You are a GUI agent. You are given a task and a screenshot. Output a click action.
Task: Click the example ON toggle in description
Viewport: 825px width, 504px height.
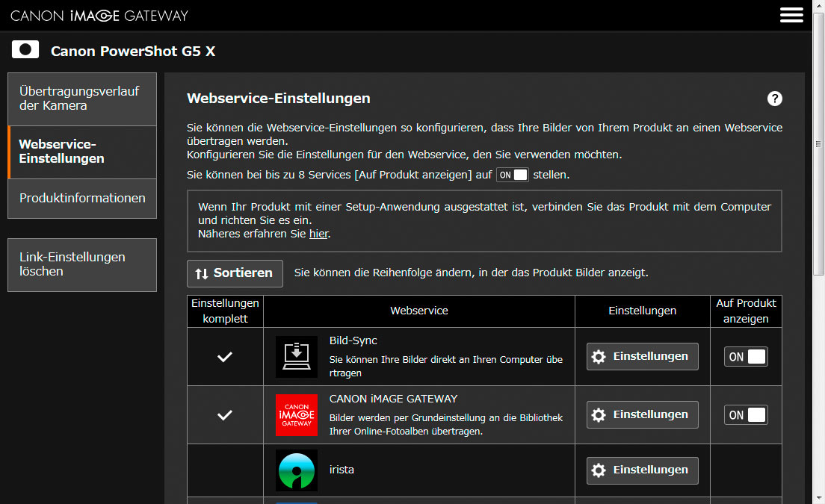[x=513, y=175]
